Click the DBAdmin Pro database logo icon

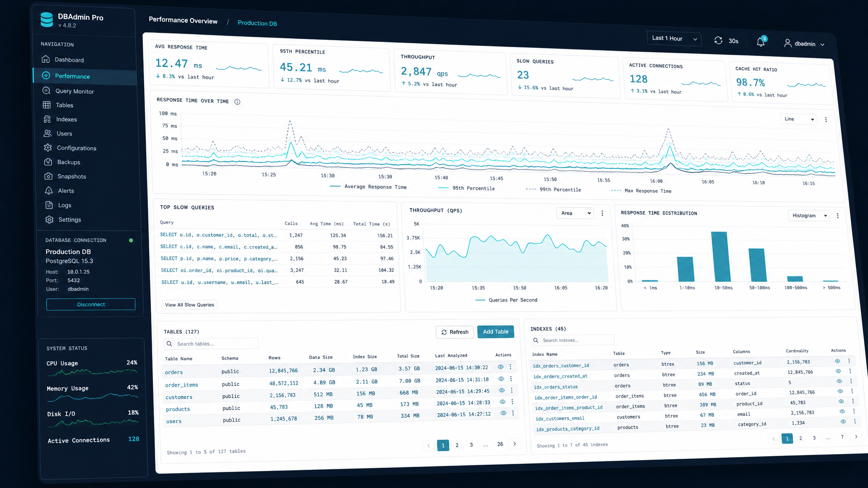47,19
